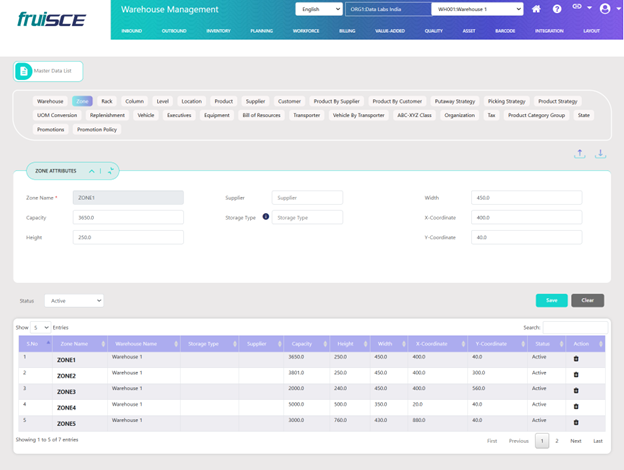Open the Show entries count dropdown
The height and width of the screenshot is (470, 624).
[x=40, y=327]
